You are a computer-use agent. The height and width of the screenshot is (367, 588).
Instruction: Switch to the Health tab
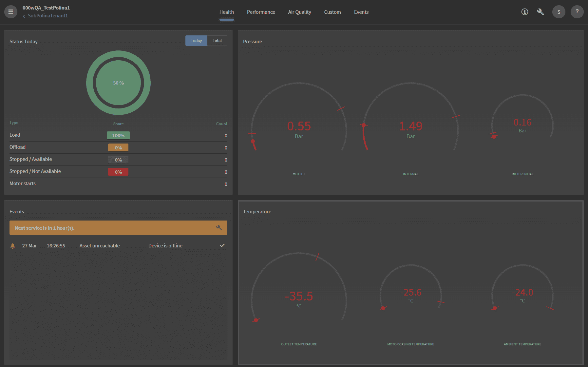click(227, 12)
